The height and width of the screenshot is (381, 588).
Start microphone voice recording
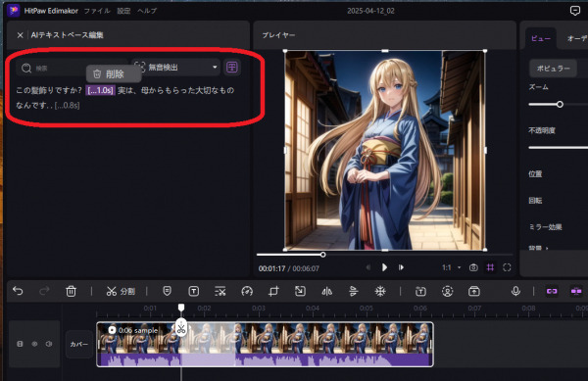coord(515,291)
